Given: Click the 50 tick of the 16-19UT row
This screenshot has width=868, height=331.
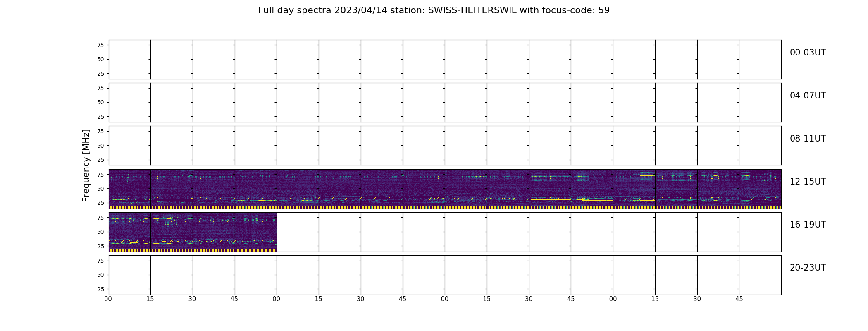Looking at the screenshot, I should 100,232.
